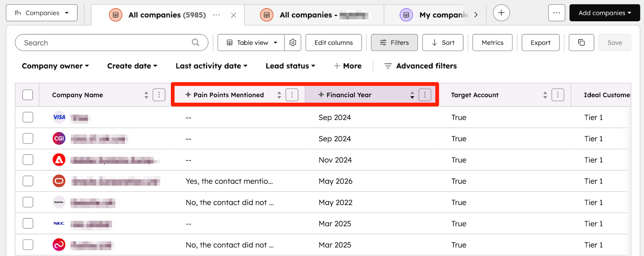Sort by Company Name column arrows

coord(146,95)
